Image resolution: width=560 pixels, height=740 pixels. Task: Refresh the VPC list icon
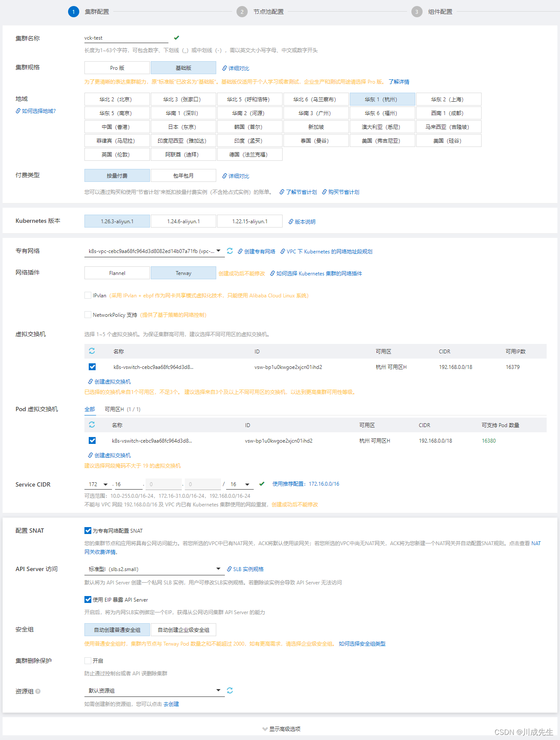point(230,251)
